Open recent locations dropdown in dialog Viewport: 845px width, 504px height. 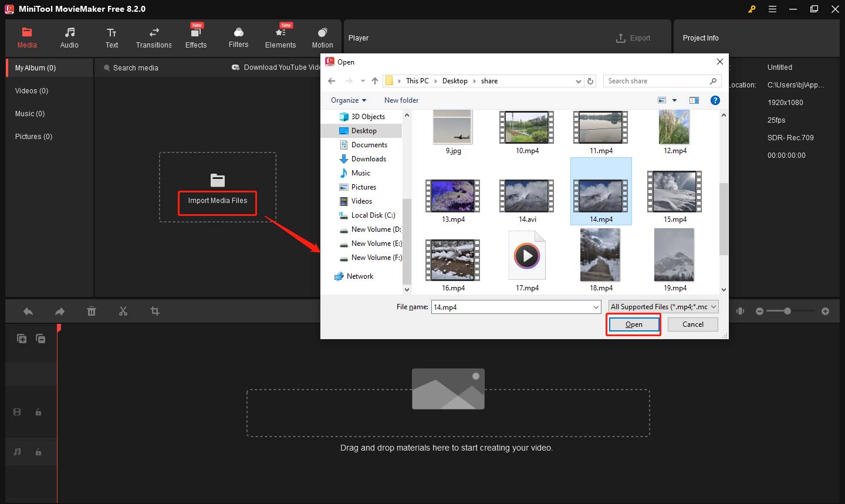coord(363,81)
